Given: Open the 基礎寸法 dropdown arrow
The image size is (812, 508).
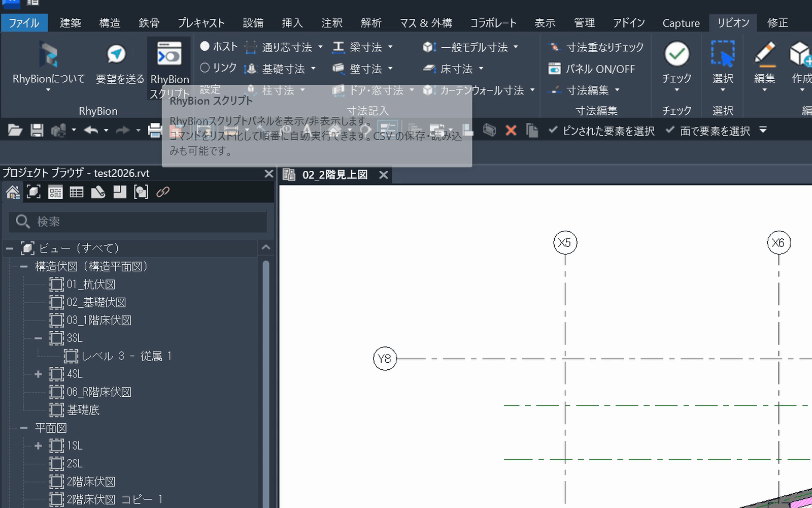Looking at the screenshot, I should pyautogui.click(x=313, y=69).
